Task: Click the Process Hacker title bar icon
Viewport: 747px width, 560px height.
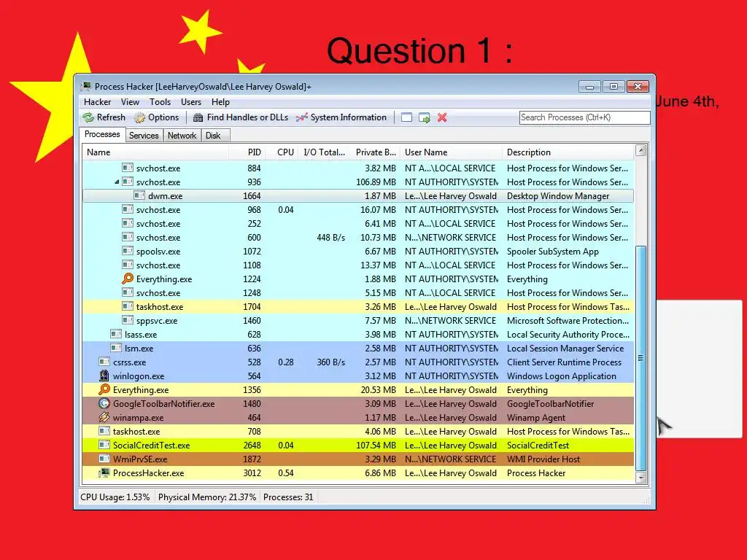Action: [86, 86]
